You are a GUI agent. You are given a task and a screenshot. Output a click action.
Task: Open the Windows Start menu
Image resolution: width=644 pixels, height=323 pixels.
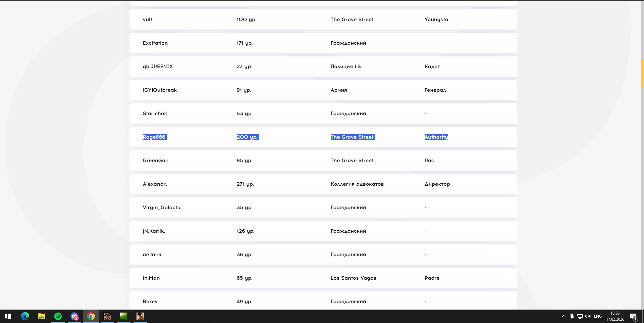click(8, 316)
